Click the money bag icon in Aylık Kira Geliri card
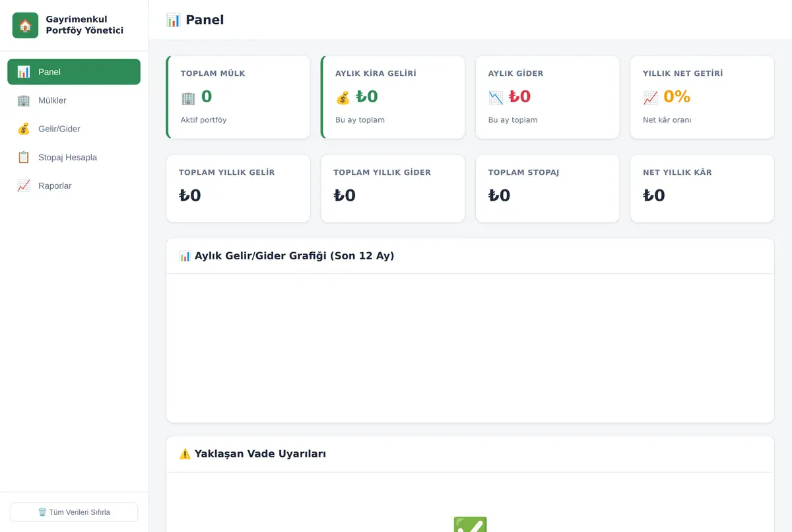Image resolution: width=792 pixels, height=532 pixels. pyautogui.click(x=343, y=98)
